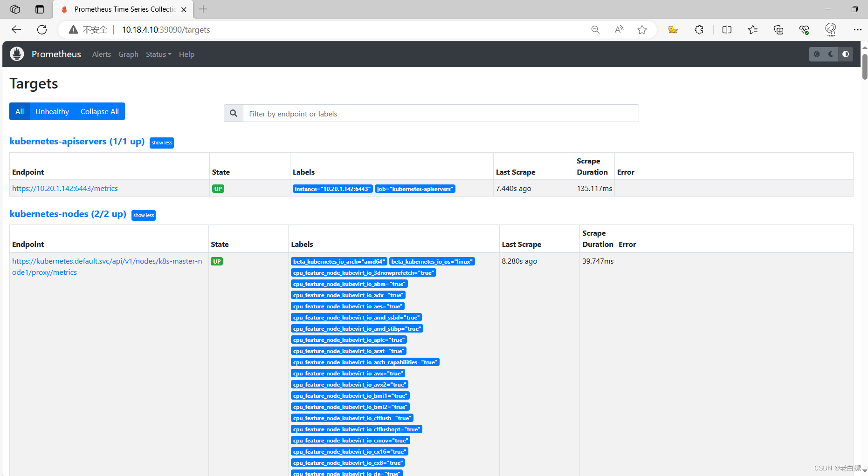Screen dimensions: 868x476
Task: Reload the targets page
Action: click(x=42, y=30)
